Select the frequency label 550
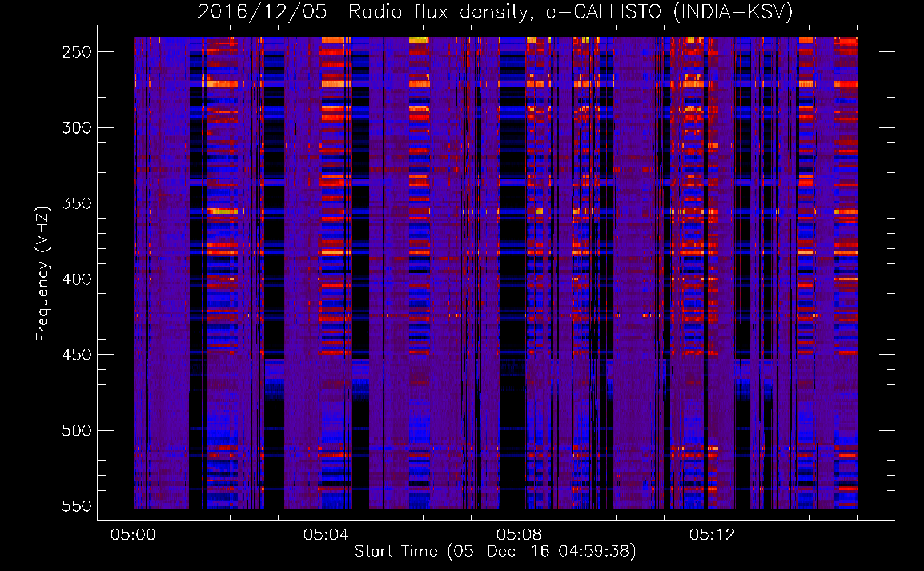The height and width of the screenshot is (571, 924). point(77,506)
